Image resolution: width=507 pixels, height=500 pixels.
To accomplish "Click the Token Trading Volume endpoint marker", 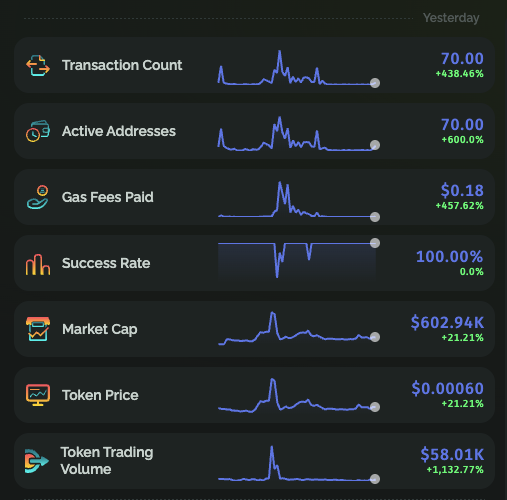I will [375, 479].
